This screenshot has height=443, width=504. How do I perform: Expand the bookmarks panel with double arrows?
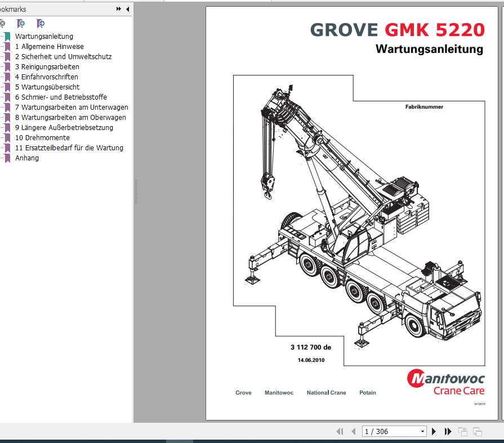(x=119, y=9)
